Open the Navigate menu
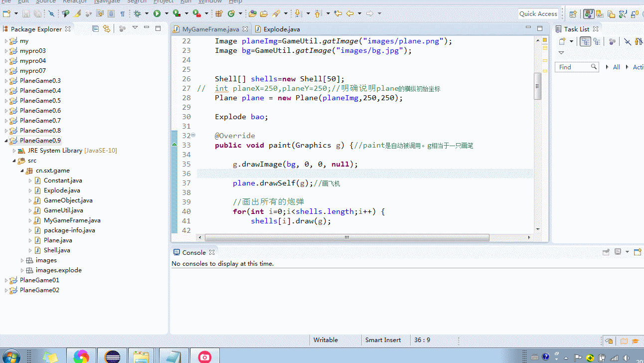Screen dimensions: 644x363 click(x=107, y=2)
